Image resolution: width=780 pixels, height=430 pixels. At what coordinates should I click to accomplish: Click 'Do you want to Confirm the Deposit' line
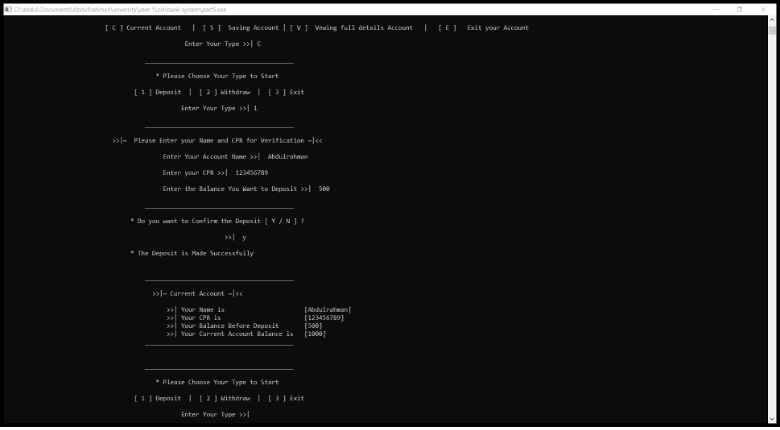pos(217,221)
